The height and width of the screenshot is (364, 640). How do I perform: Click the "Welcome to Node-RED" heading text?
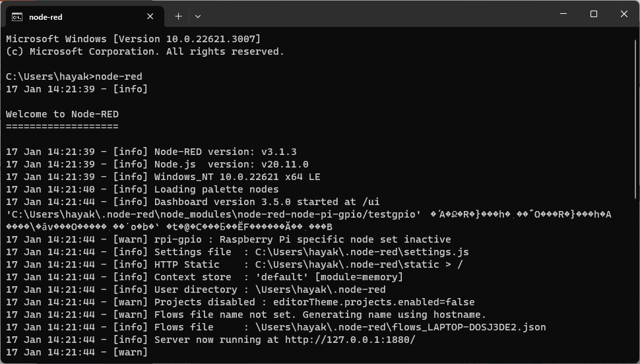click(62, 114)
